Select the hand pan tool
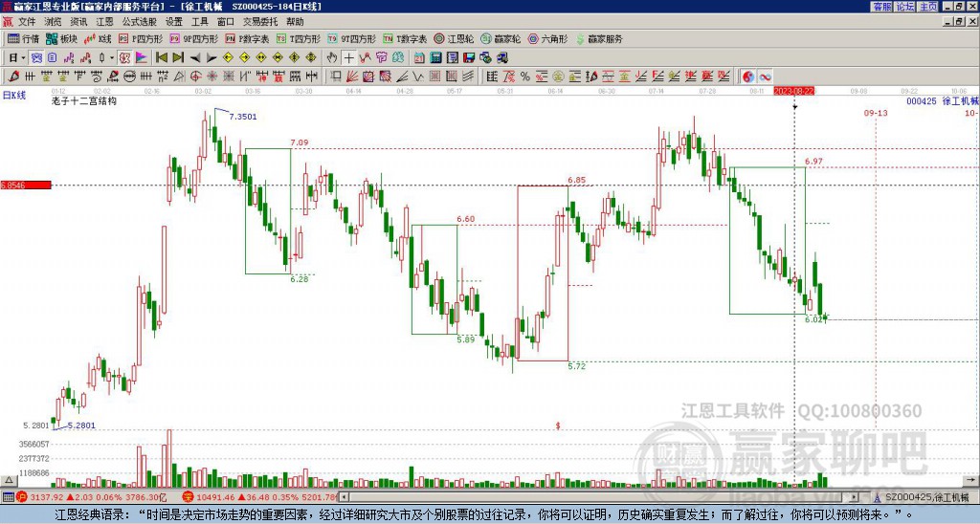This screenshot has height=524, width=980. click(332, 57)
